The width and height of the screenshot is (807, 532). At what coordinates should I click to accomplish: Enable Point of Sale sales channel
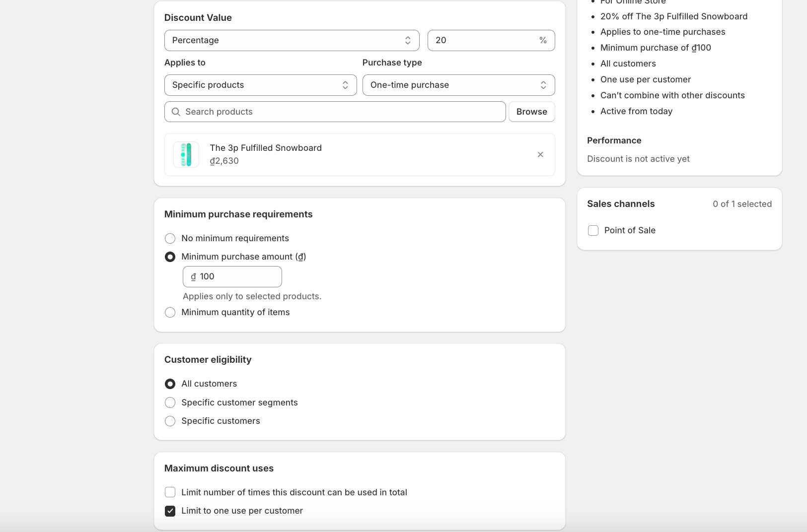(x=593, y=231)
